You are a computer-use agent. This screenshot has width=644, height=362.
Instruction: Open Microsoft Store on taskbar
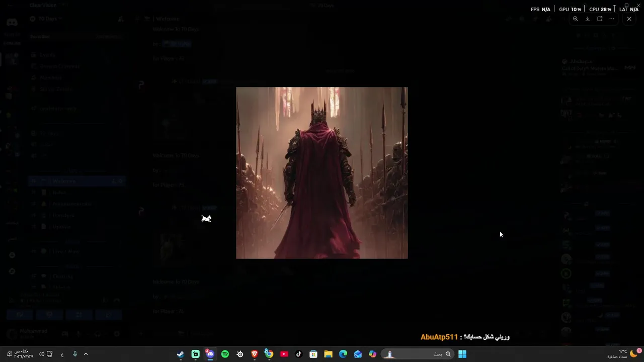click(x=313, y=354)
